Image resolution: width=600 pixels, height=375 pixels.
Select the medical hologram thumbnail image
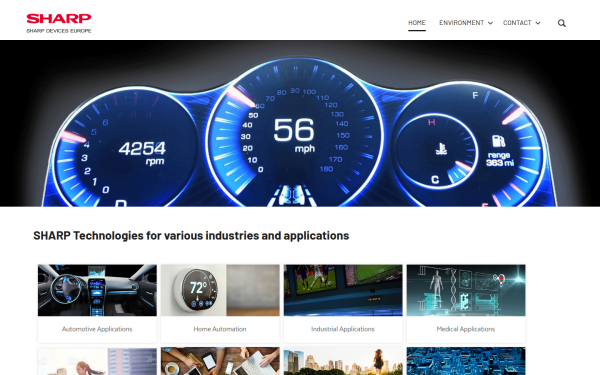click(466, 290)
